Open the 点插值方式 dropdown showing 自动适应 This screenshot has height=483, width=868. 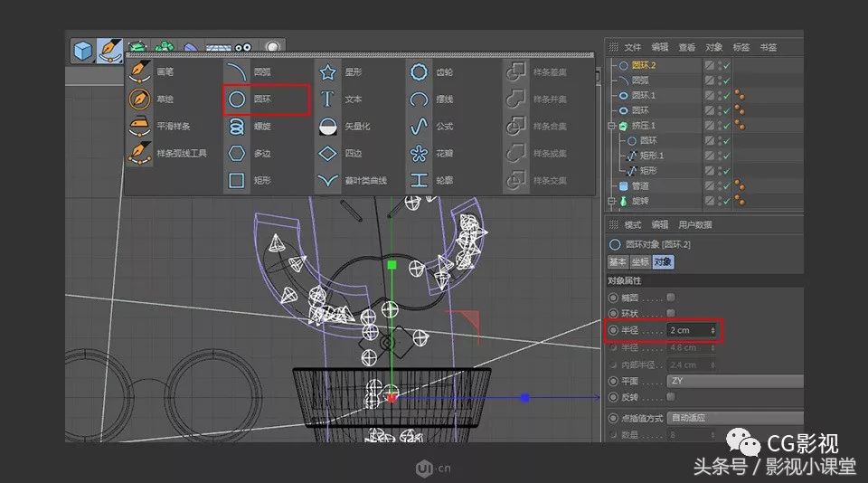735,418
